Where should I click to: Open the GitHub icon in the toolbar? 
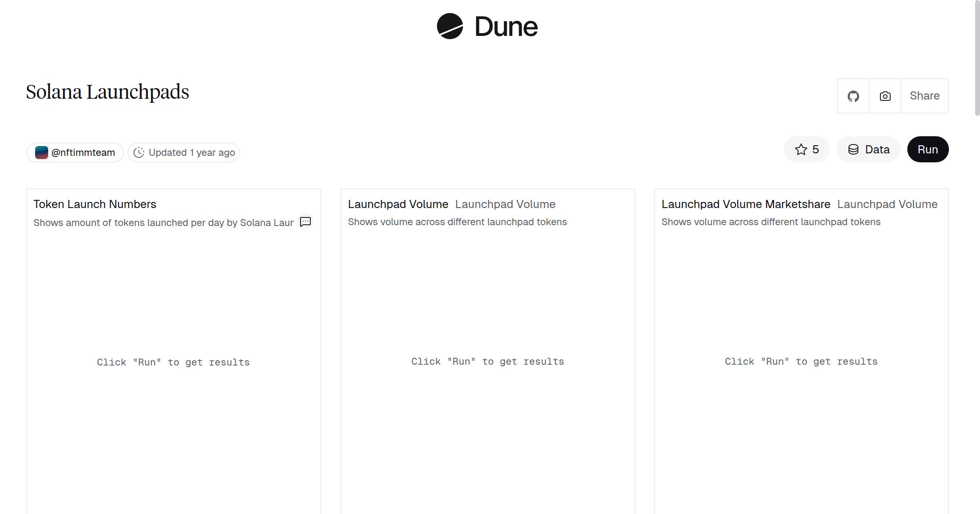point(853,95)
